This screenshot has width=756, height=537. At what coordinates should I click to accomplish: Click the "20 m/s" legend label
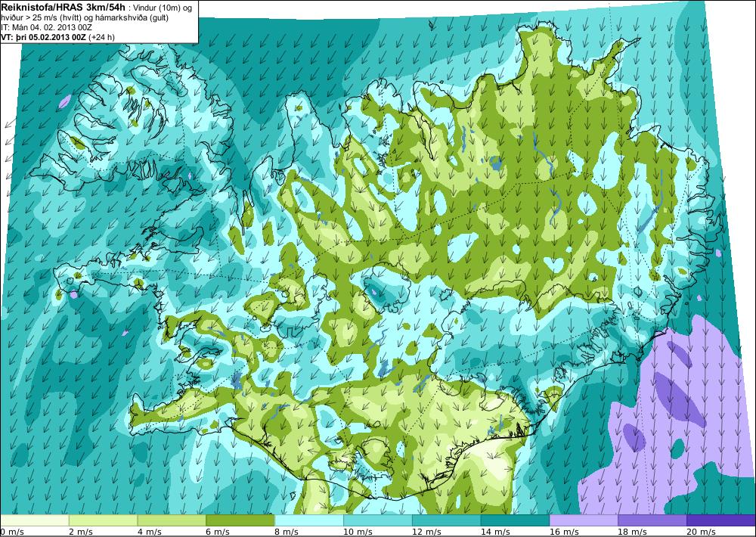(x=701, y=532)
